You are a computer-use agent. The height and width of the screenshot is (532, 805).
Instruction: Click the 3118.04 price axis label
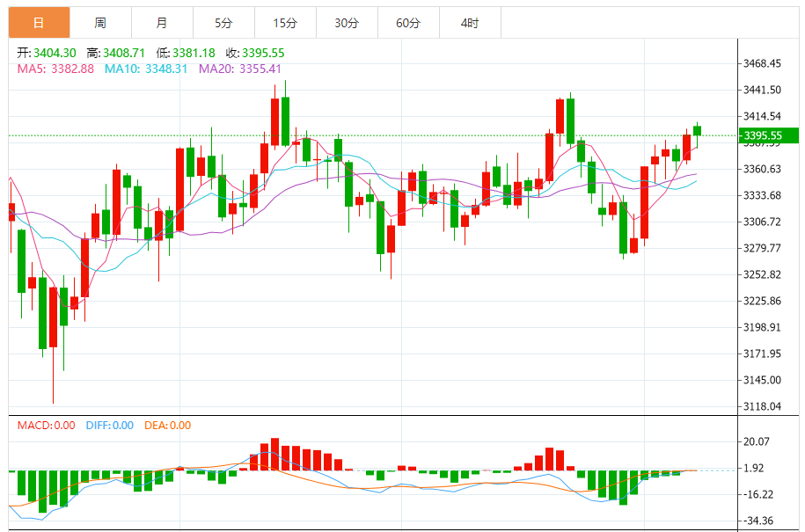(763, 406)
